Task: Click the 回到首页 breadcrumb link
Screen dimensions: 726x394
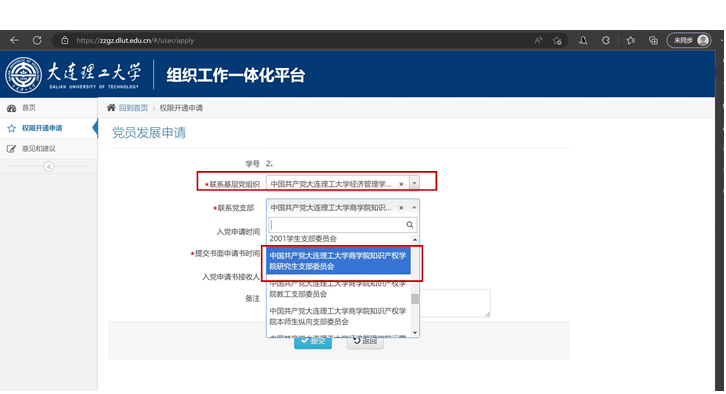Action: 133,108
